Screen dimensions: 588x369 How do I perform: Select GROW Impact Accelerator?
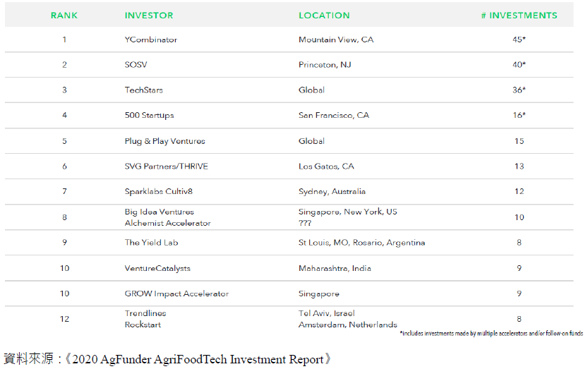click(176, 294)
